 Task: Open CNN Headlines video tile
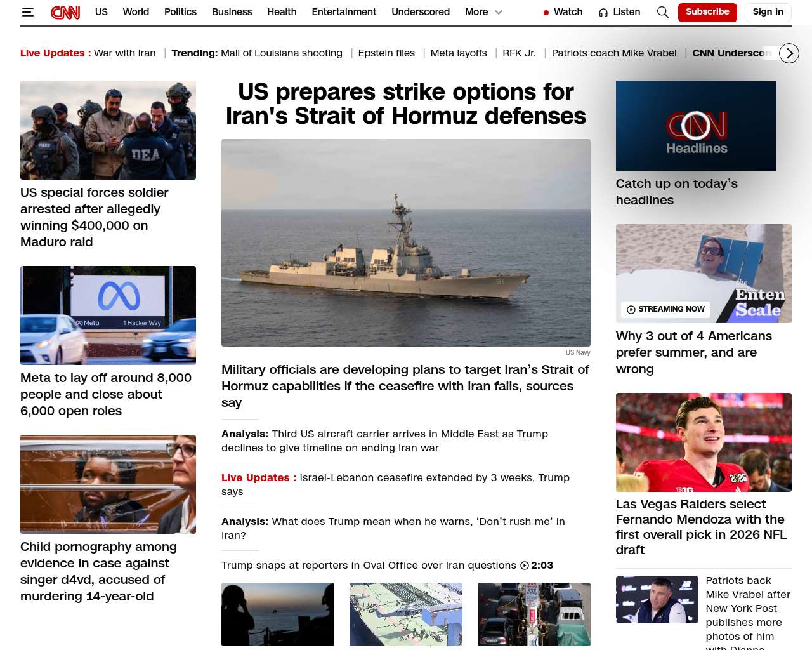(x=696, y=126)
